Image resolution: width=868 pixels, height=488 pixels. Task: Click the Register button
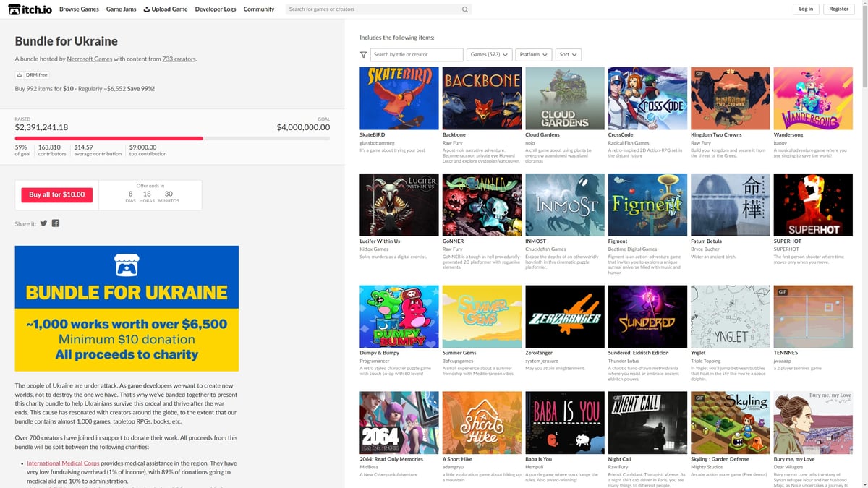click(839, 9)
